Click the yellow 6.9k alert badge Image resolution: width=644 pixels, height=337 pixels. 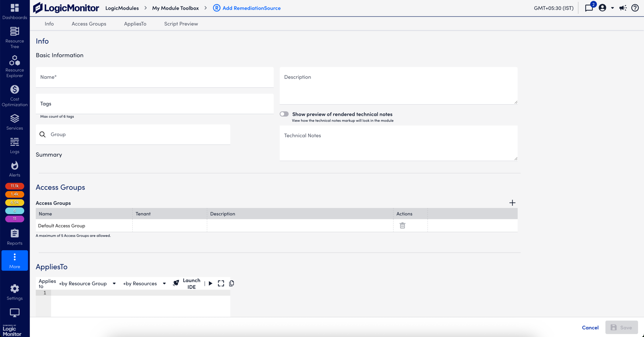click(15, 202)
